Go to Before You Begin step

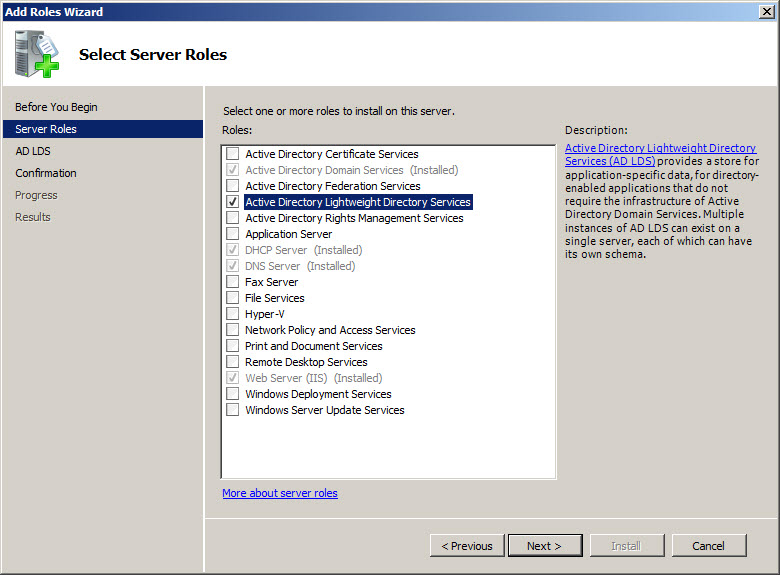point(56,107)
